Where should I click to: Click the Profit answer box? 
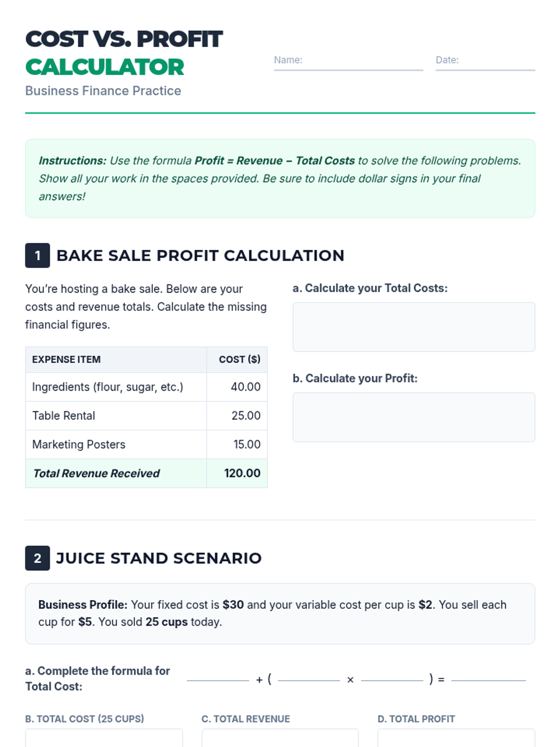click(413, 417)
